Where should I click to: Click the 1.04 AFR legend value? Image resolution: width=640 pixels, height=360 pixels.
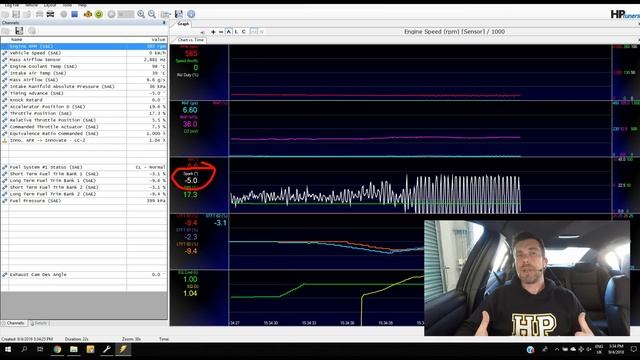point(190,293)
